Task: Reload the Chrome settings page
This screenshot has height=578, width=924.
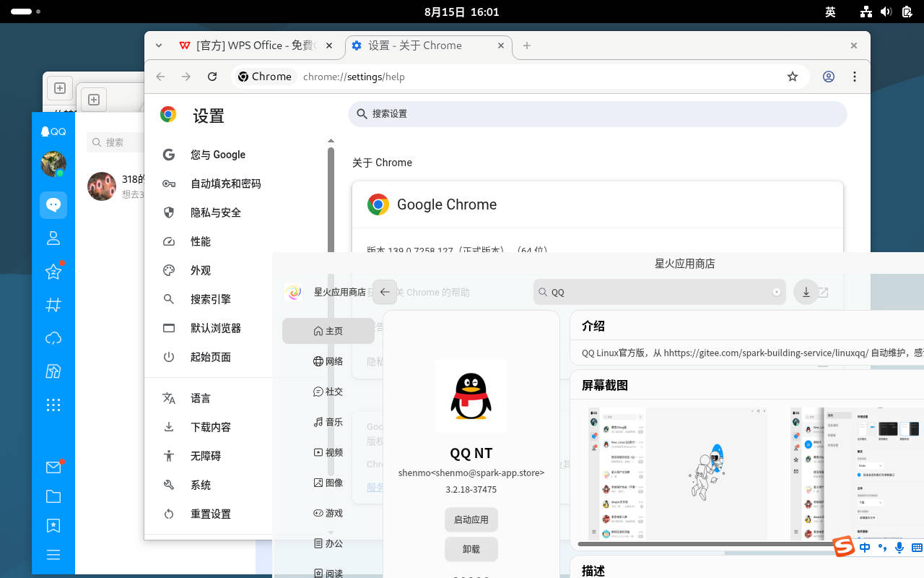Action: 212,77
